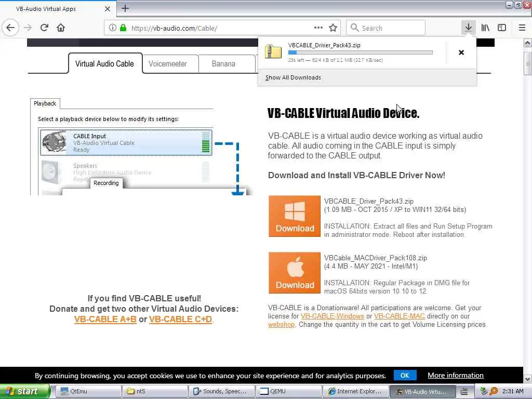This screenshot has height=399, width=532.
Task: Click the download progress bar
Action: click(x=361, y=52)
